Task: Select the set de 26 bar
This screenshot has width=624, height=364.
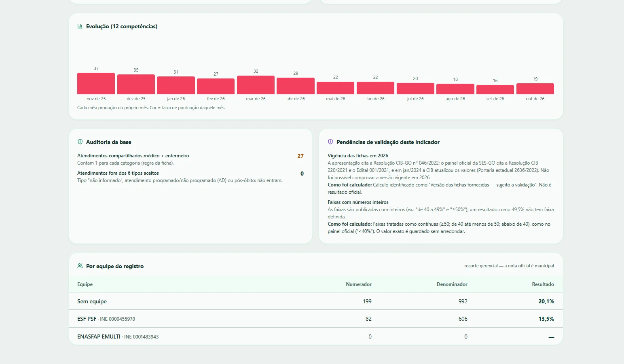Action: [495, 90]
